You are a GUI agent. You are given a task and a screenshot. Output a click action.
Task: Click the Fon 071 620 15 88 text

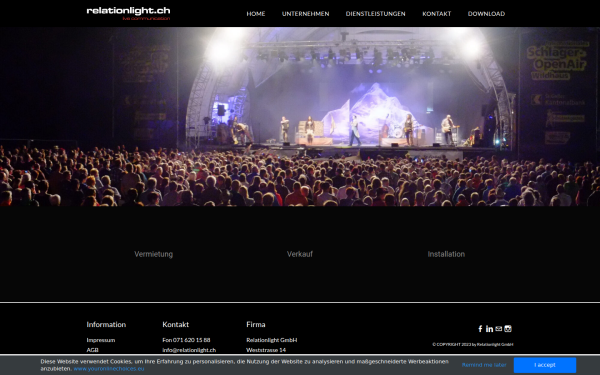click(x=186, y=340)
